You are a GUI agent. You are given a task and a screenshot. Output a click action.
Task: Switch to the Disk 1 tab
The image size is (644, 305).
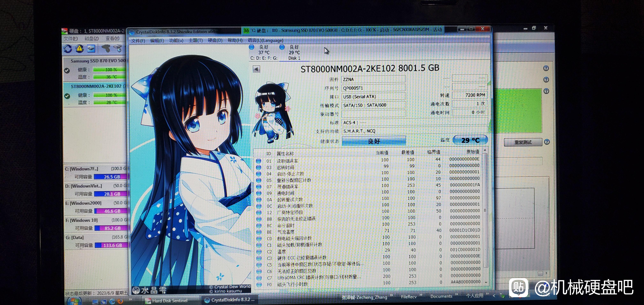click(x=294, y=53)
